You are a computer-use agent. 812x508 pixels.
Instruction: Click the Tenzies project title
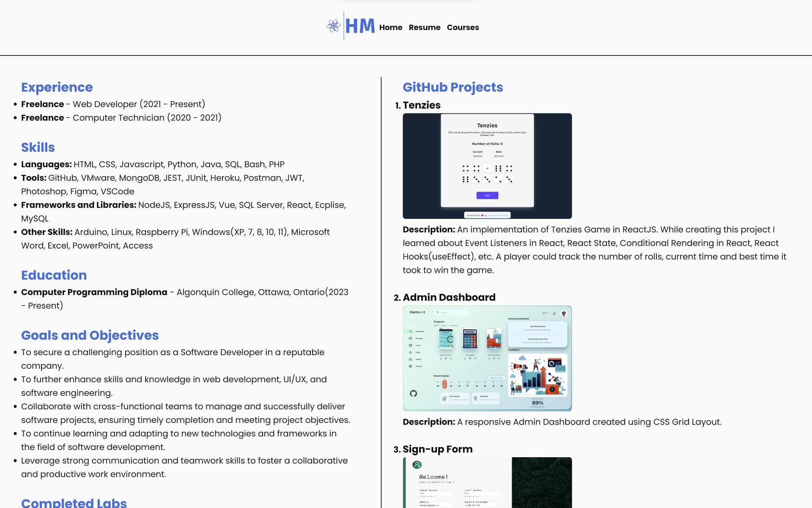pos(421,105)
